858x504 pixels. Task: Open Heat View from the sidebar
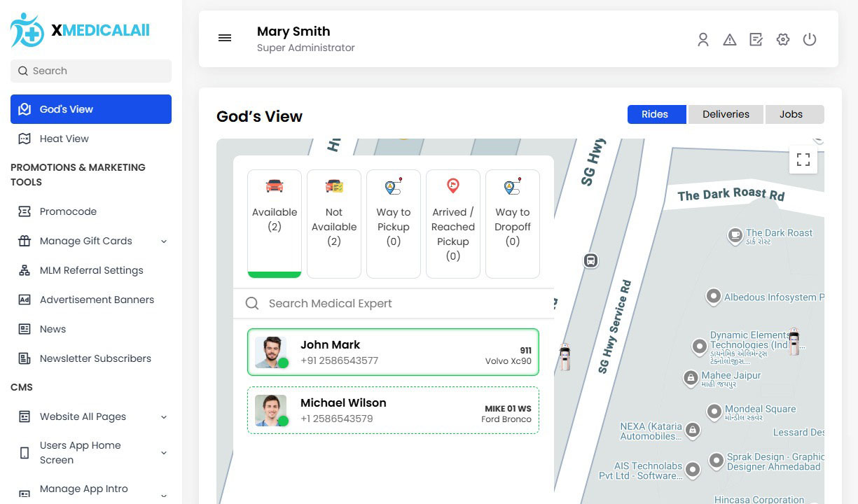point(64,139)
